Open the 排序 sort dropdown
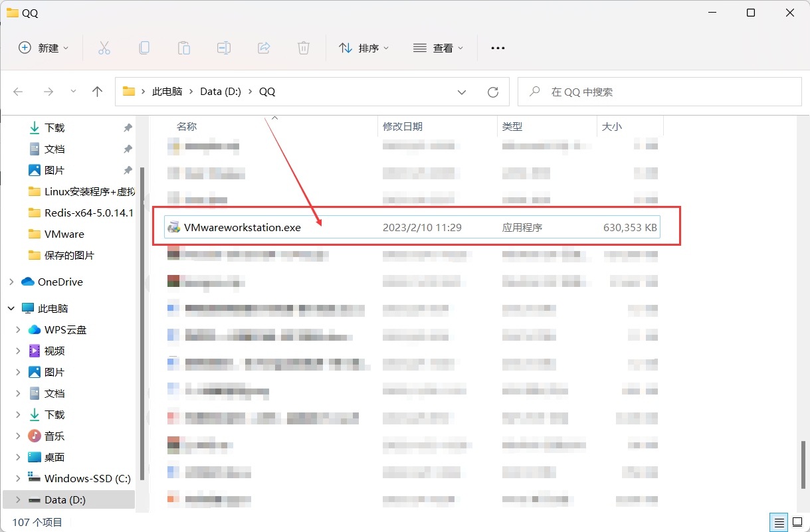The width and height of the screenshot is (810, 532). [x=364, y=47]
